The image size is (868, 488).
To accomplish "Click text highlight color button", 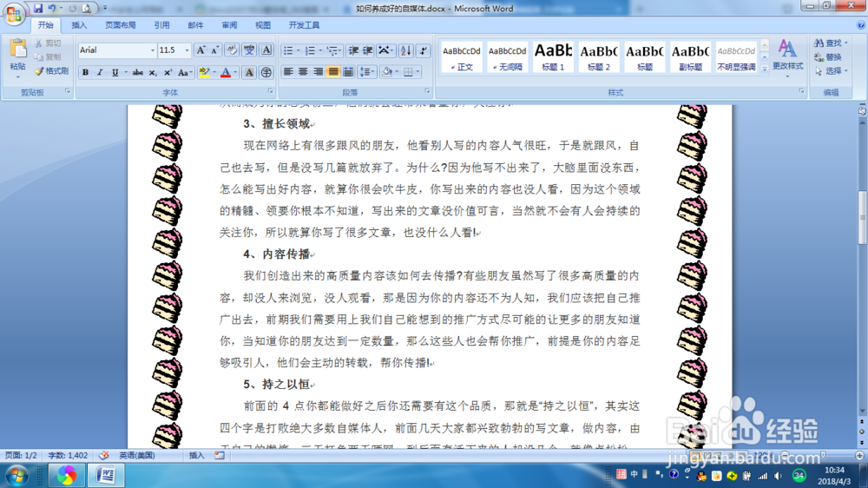I will (x=204, y=73).
